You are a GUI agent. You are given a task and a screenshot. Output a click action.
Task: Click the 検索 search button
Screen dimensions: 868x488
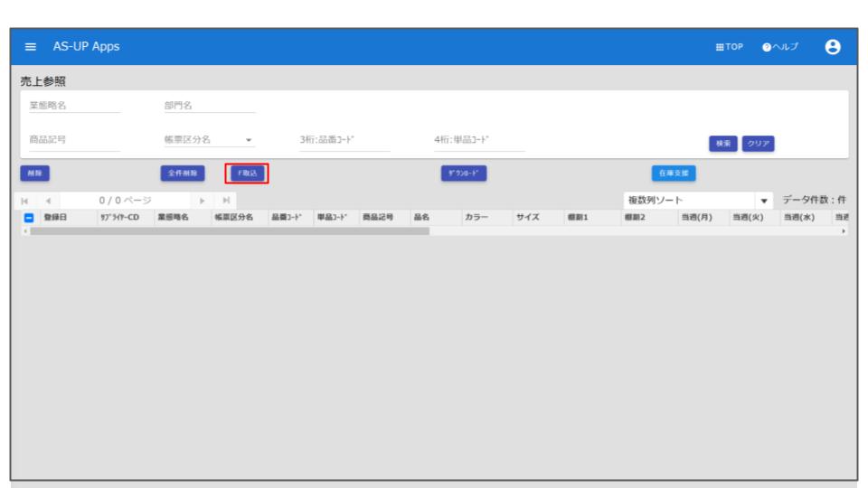coord(723,143)
